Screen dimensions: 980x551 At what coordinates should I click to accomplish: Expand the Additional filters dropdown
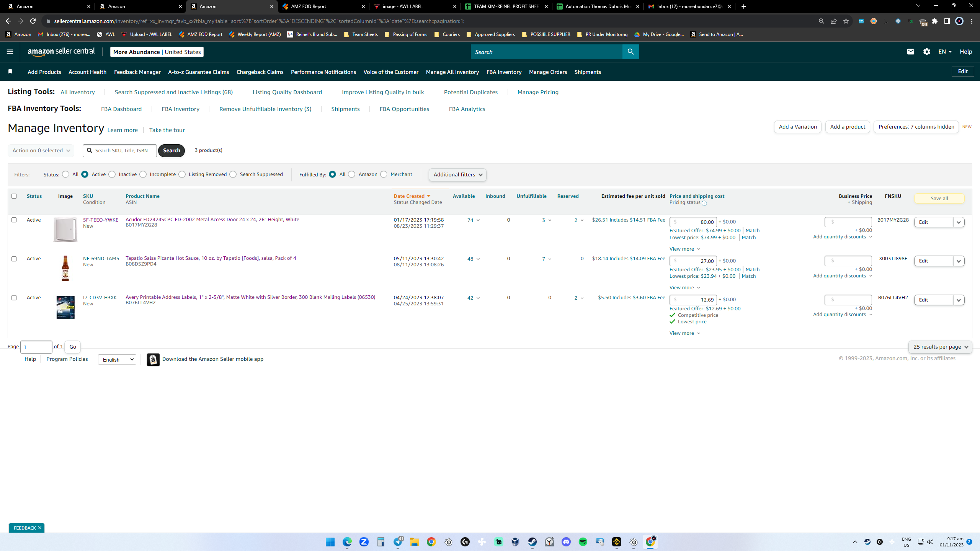(x=457, y=175)
